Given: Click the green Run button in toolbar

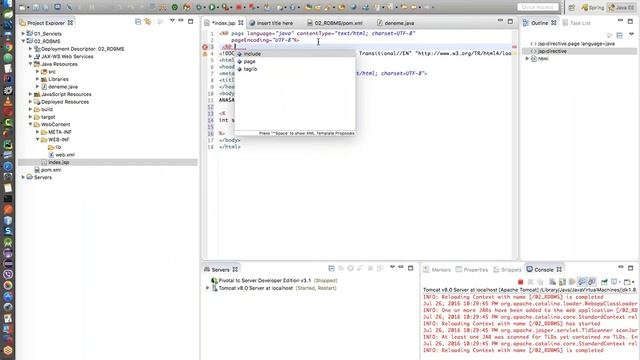Looking at the screenshot, I should point(212,7).
